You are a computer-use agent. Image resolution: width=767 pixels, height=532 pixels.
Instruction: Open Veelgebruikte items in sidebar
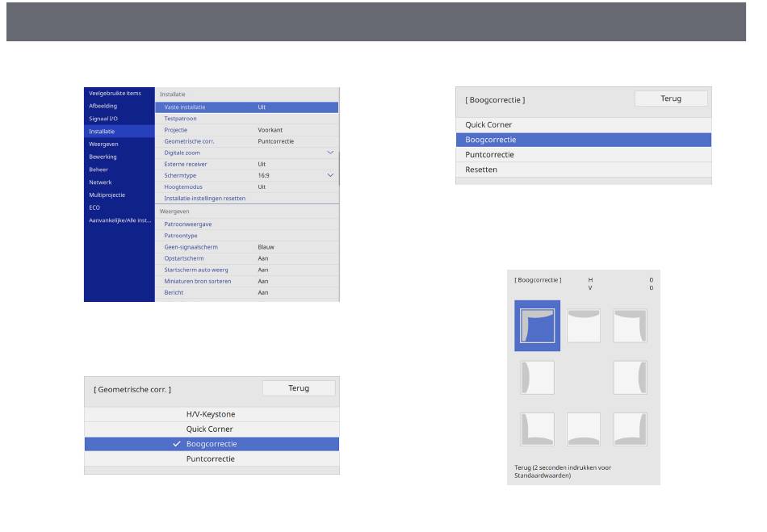(119, 94)
